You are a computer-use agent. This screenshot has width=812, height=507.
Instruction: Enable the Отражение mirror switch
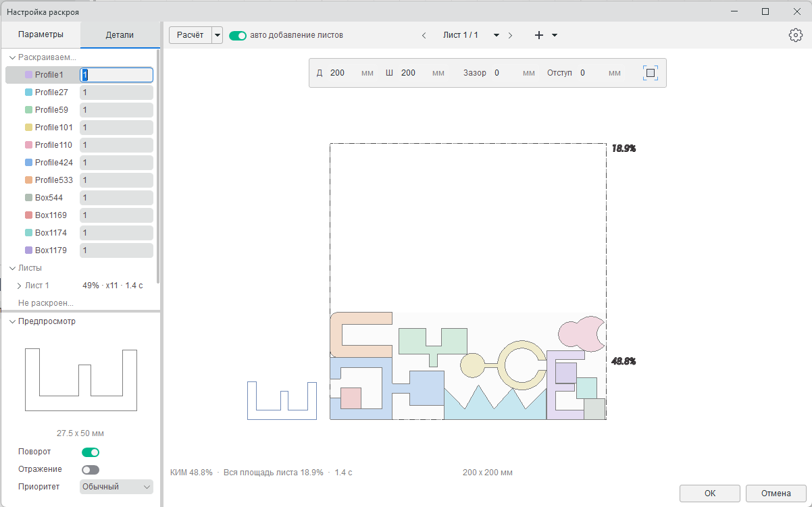coord(91,470)
